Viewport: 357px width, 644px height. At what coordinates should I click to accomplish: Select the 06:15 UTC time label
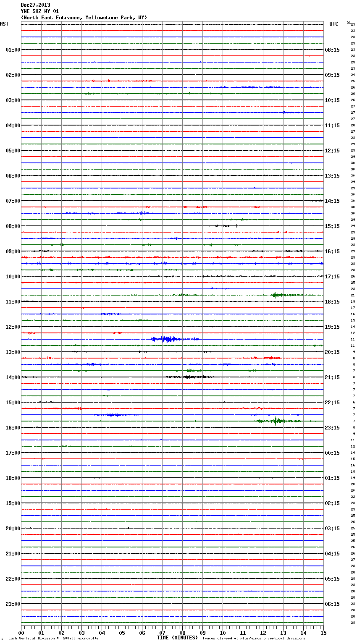[x=332, y=604]
